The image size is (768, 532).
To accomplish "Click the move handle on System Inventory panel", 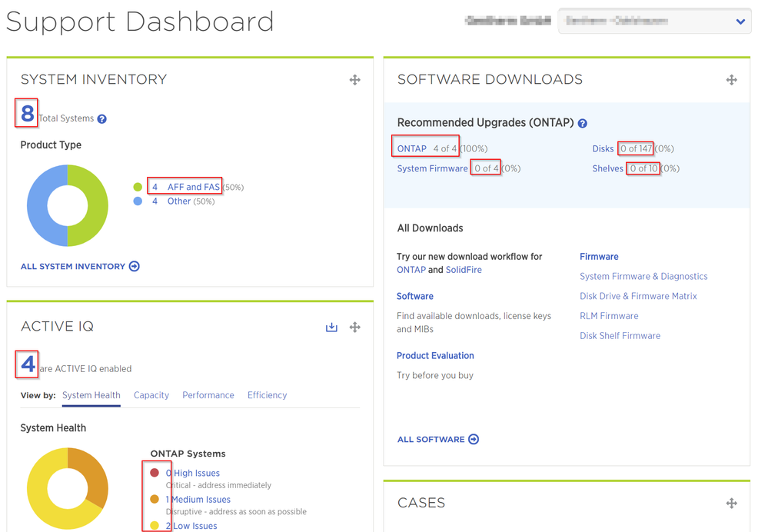I will 354,79.
